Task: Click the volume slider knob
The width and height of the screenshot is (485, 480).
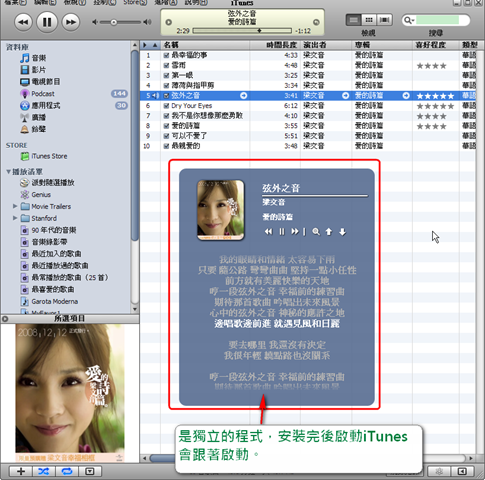Action: tap(114, 22)
